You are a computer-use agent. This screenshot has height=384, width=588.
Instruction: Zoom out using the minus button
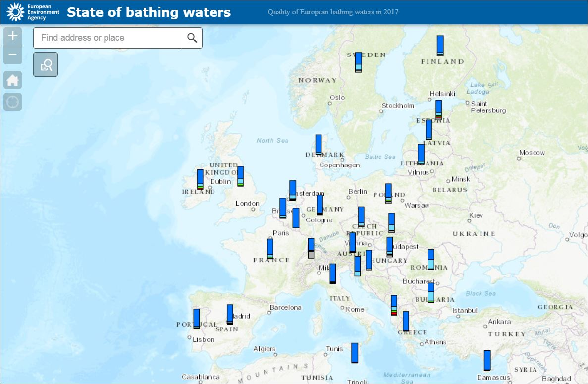[x=12, y=55]
